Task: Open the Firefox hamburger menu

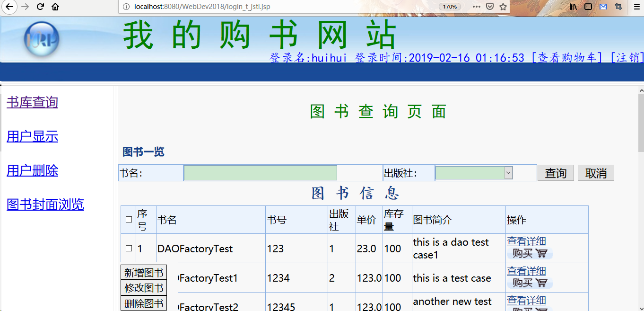Action: 635,7
